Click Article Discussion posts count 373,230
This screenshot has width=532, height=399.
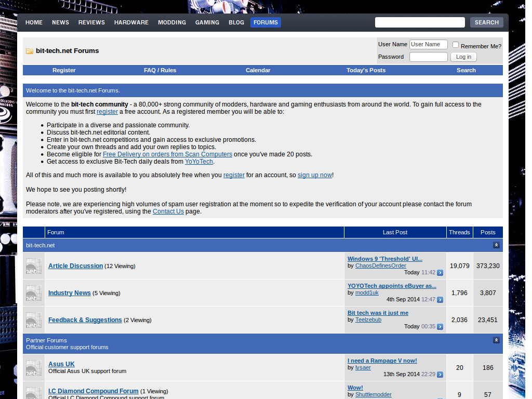click(488, 266)
